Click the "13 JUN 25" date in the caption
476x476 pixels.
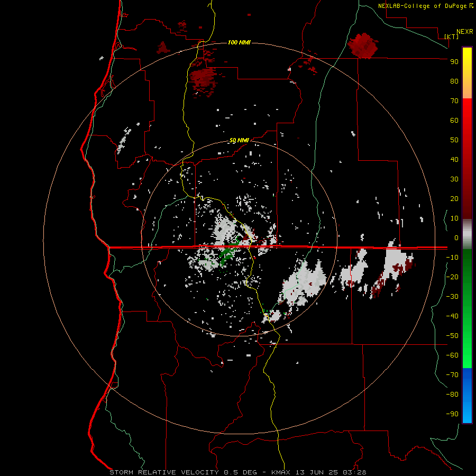[x=317, y=472]
